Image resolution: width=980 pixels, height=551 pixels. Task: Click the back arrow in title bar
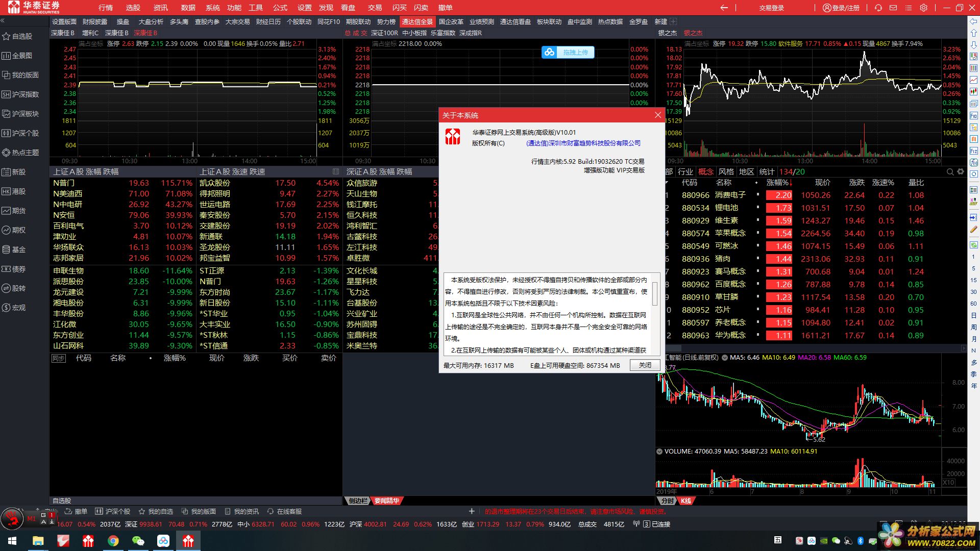pyautogui.click(x=724, y=8)
